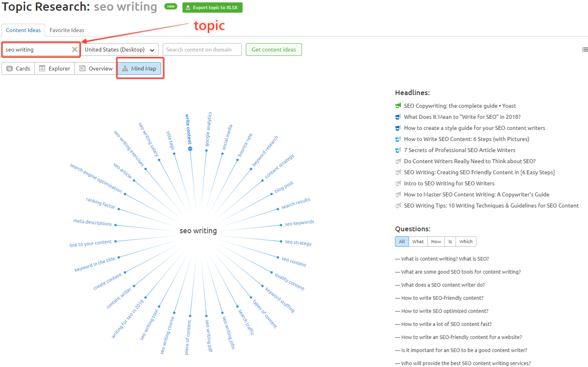The image size is (588, 367).
Task: Filter questions by 'How'
Action: [x=436, y=241]
